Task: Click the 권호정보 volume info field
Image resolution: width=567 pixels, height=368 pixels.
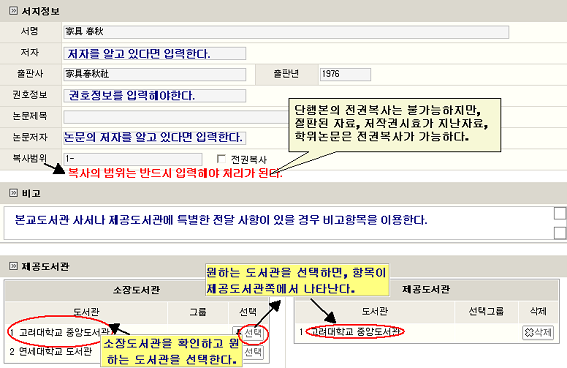Action: pyautogui.click(x=155, y=96)
